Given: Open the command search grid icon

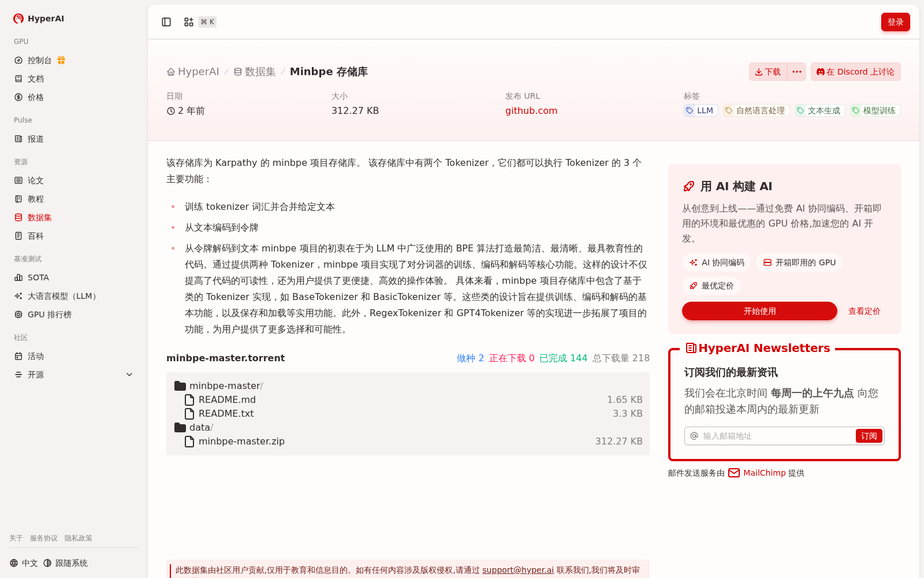Looking at the screenshot, I should pos(189,22).
